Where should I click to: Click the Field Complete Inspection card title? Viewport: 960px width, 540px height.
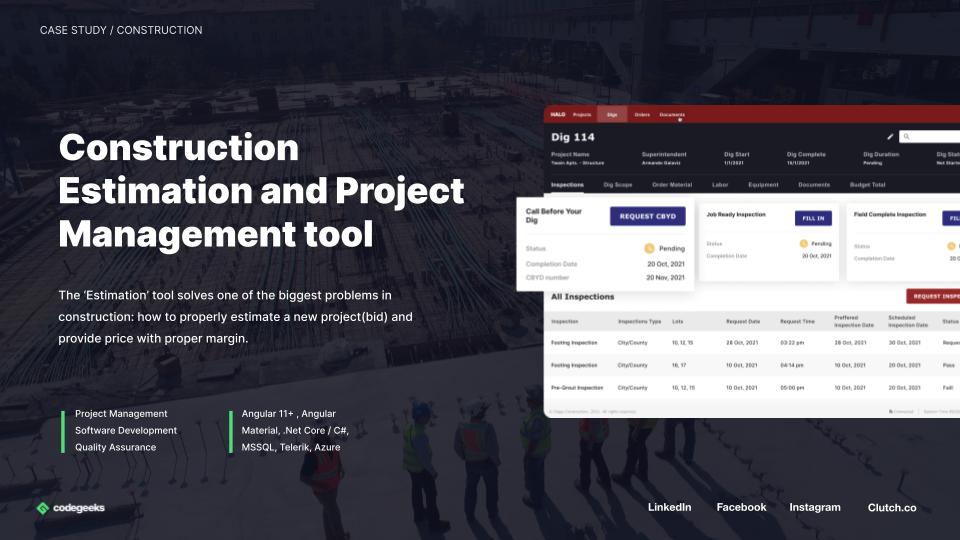pos(890,214)
